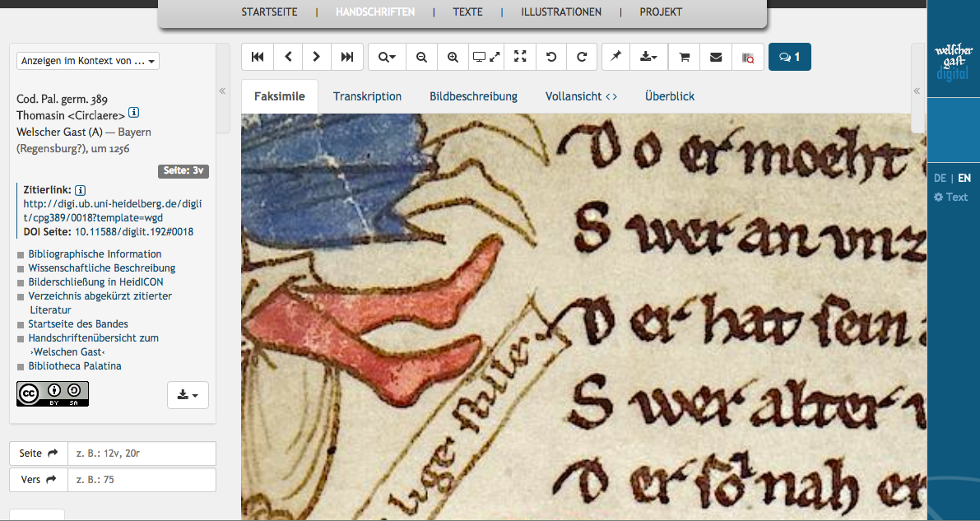The height and width of the screenshot is (521, 980).
Task: Jump to the last page
Action: [x=347, y=57]
